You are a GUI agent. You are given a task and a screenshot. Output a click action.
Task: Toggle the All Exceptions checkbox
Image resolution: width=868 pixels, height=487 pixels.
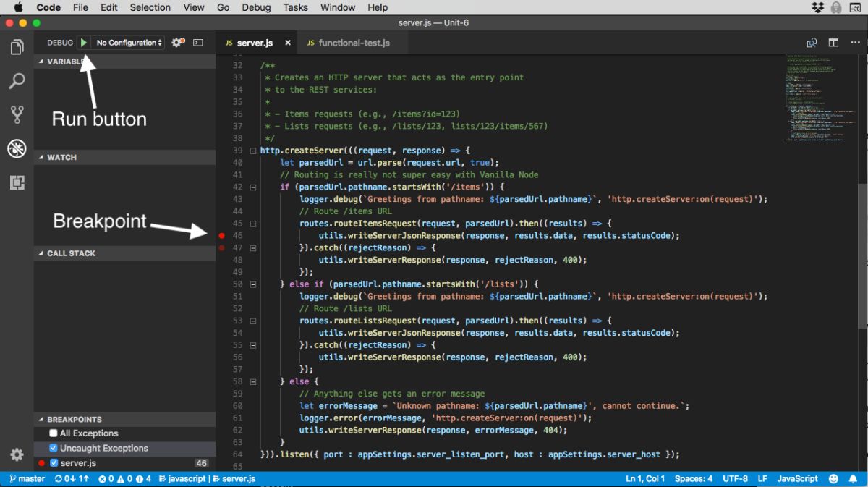pyautogui.click(x=53, y=433)
